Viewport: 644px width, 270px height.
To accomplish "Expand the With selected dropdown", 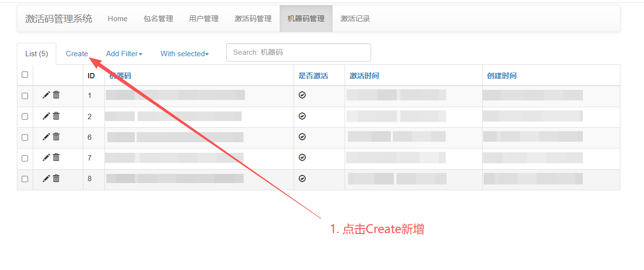I will (184, 54).
